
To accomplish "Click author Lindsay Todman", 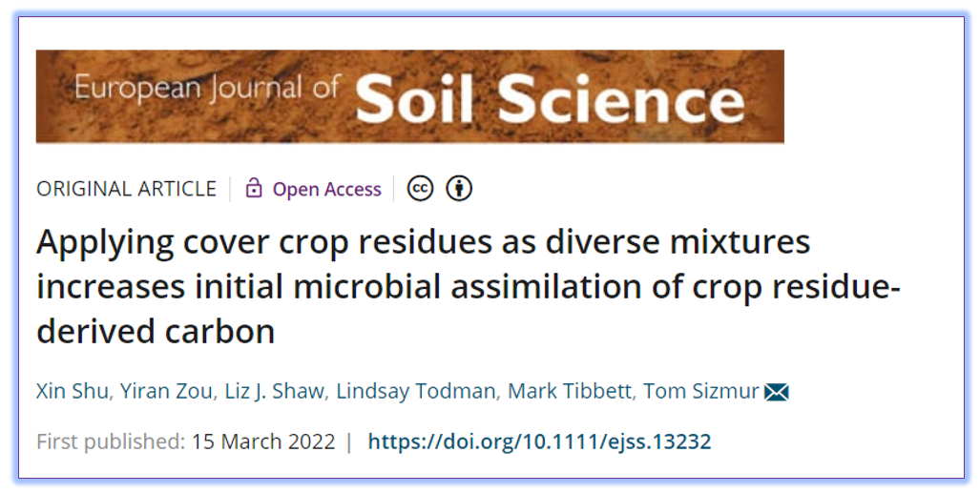I will tap(416, 391).
